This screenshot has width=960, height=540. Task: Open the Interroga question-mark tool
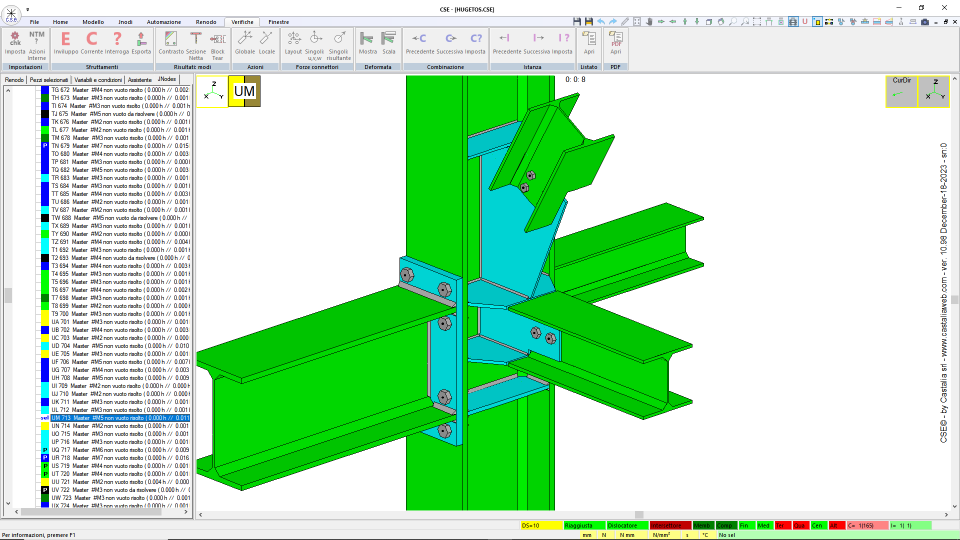coord(117,43)
